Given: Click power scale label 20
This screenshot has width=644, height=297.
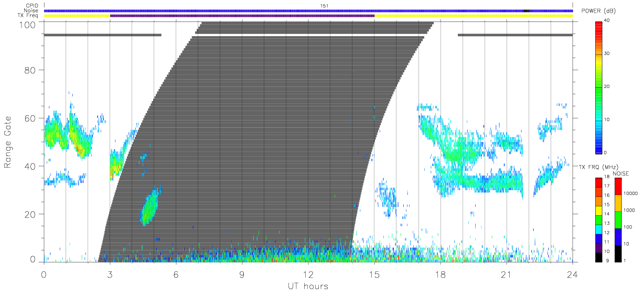Looking at the screenshot, I should pyautogui.click(x=607, y=87).
